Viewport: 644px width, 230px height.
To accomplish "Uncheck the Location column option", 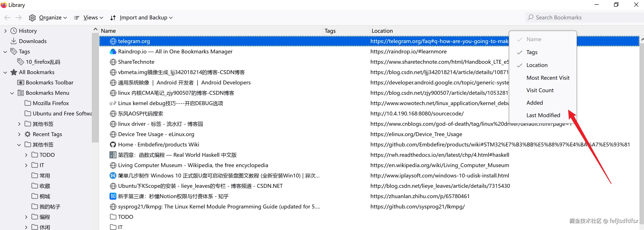I will [x=536, y=65].
